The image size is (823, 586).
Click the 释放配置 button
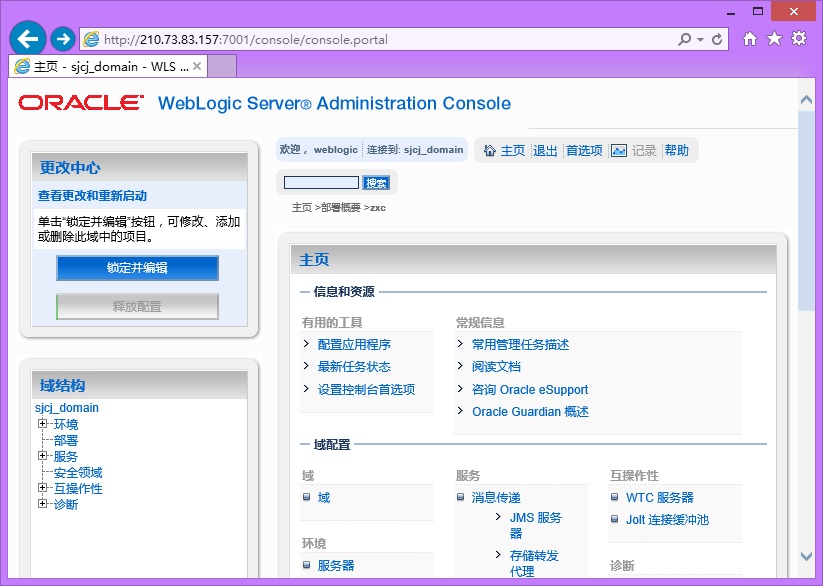(x=138, y=306)
